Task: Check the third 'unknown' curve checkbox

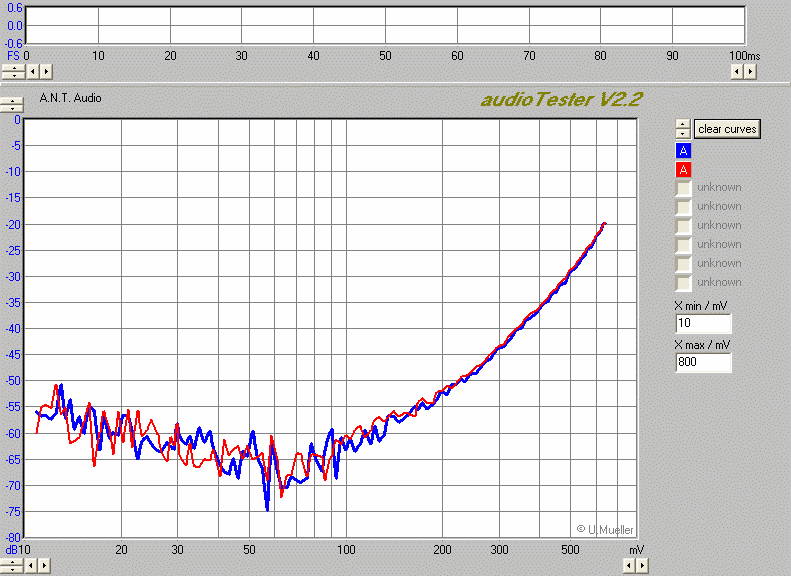Action: pyautogui.click(x=683, y=226)
